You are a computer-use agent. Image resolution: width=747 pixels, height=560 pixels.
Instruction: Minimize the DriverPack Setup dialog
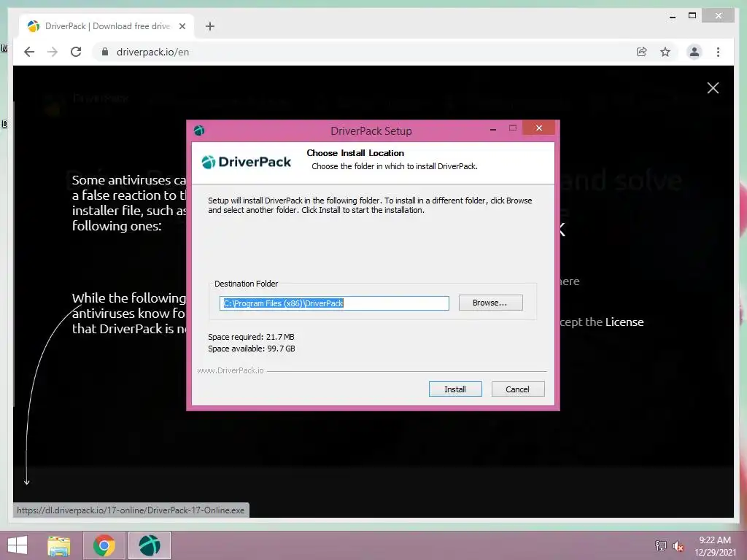[x=493, y=128]
